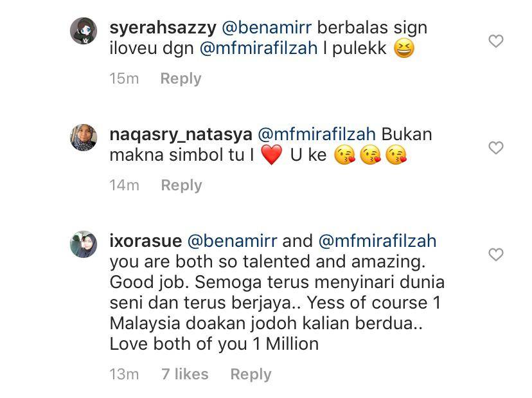The height and width of the screenshot is (398, 532).
Task: Open the syerahsazzy username link
Action: pos(163,28)
